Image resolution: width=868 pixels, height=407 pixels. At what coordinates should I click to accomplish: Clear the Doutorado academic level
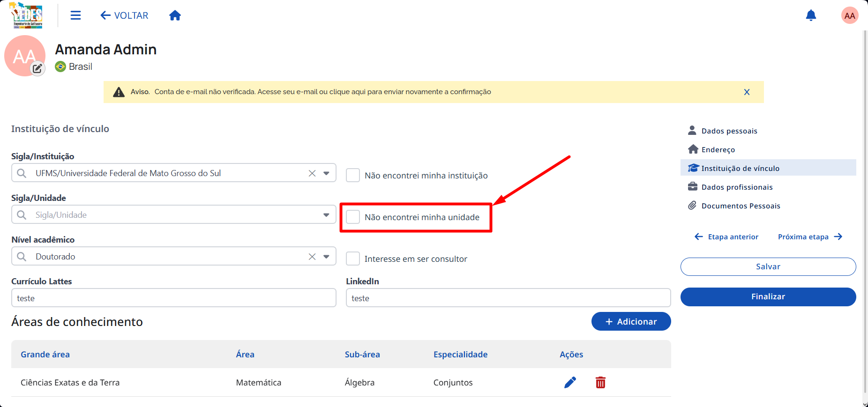click(312, 257)
